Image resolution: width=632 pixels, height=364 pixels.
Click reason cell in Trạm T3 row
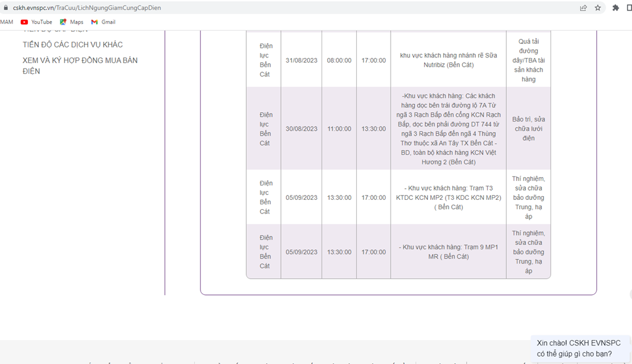click(x=528, y=197)
